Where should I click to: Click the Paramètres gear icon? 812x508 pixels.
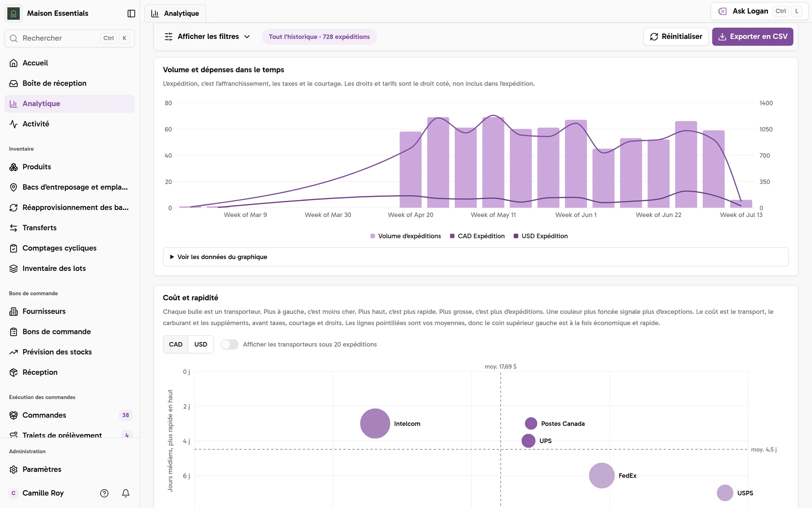pyautogui.click(x=14, y=469)
